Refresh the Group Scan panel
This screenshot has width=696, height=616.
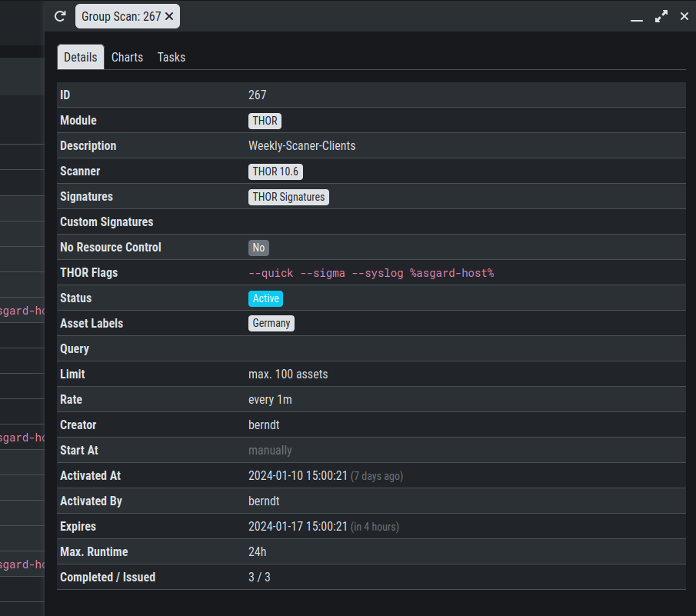[60, 16]
